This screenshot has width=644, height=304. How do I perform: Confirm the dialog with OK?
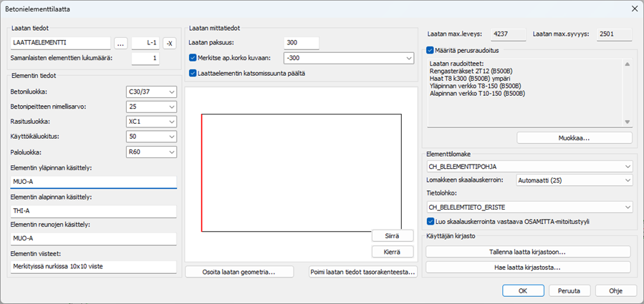[523, 290]
